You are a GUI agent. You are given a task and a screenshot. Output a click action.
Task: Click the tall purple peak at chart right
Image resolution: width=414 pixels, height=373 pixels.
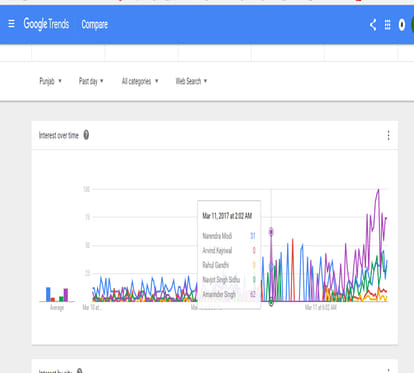click(x=378, y=190)
